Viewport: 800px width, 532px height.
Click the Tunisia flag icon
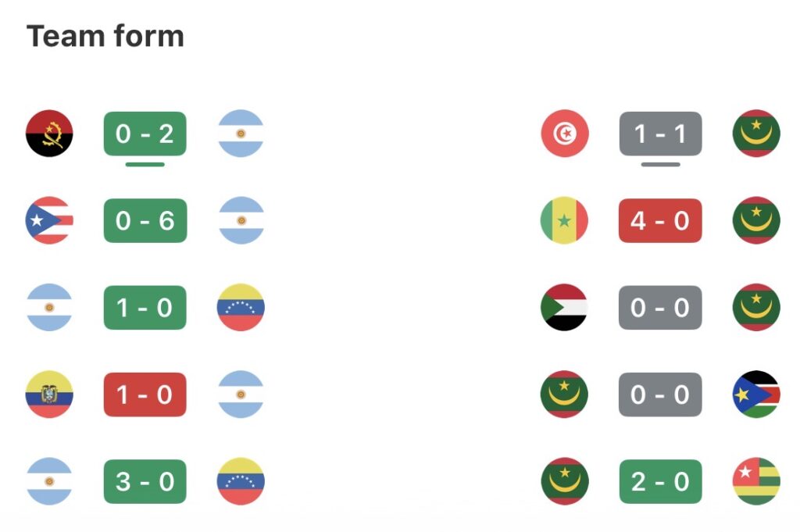coord(565,134)
